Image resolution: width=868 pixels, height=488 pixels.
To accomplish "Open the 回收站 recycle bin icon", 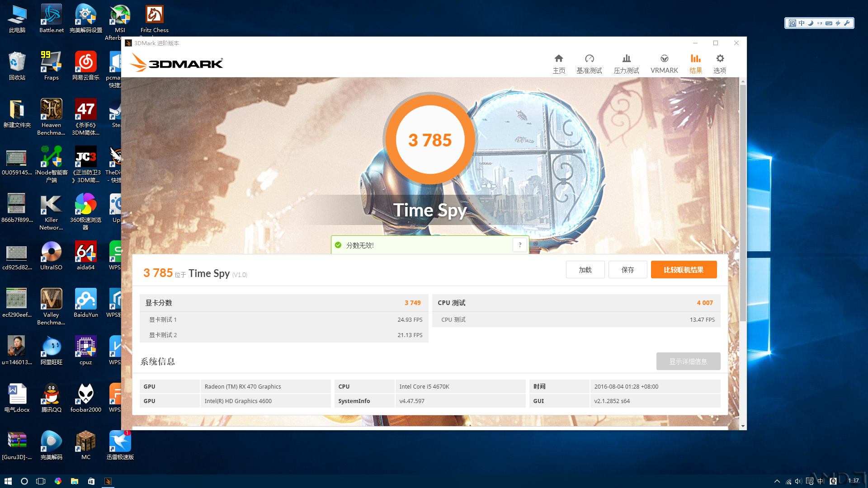I will [x=17, y=66].
